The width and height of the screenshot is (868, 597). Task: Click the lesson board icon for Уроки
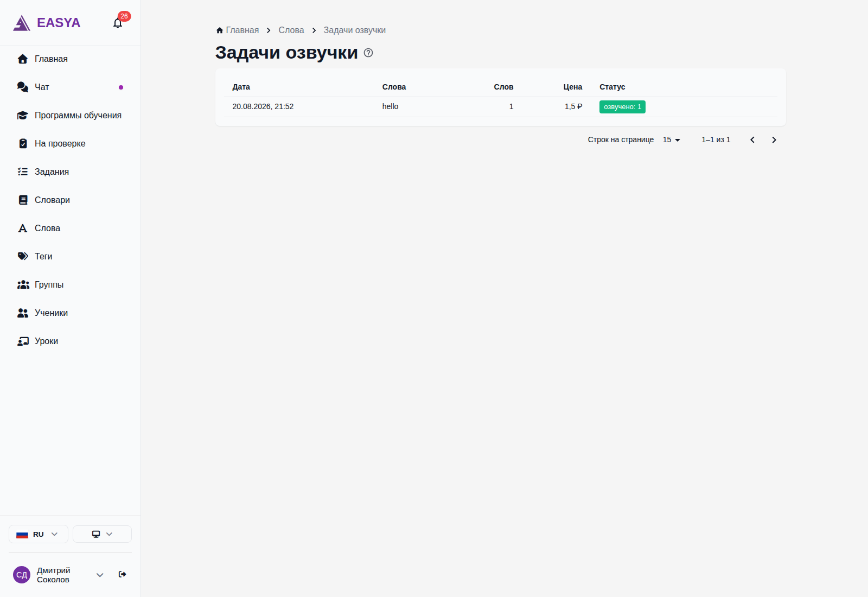[x=23, y=341]
